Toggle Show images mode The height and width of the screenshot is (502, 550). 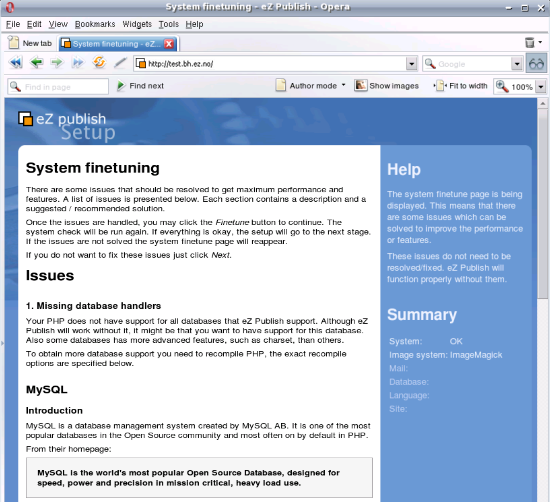coord(387,86)
